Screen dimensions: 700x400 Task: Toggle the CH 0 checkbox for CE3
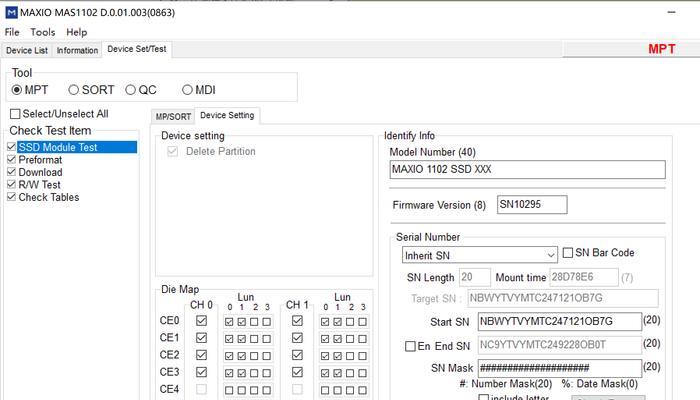[x=201, y=372]
